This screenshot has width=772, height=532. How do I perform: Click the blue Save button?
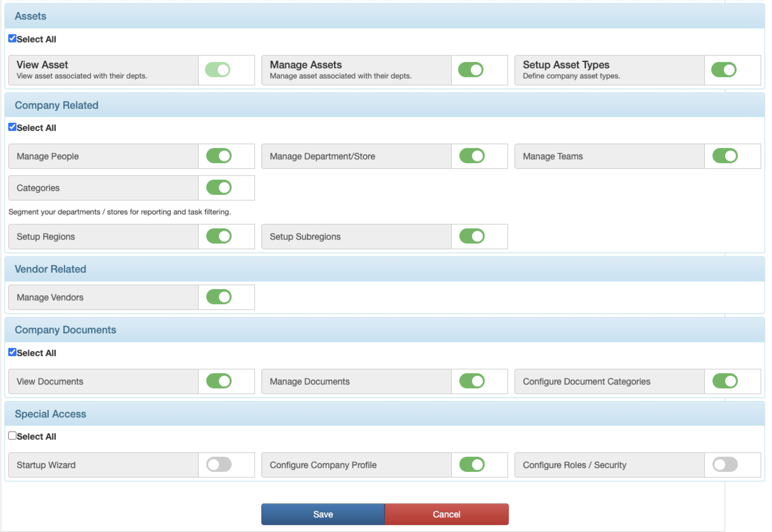[x=323, y=514]
